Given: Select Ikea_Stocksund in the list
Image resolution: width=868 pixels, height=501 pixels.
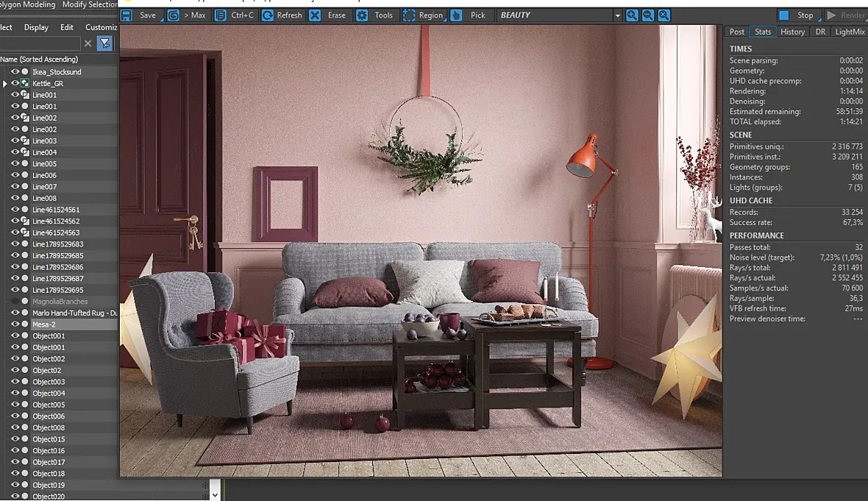Looking at the screenshot, I should click(x=57, y=72).
